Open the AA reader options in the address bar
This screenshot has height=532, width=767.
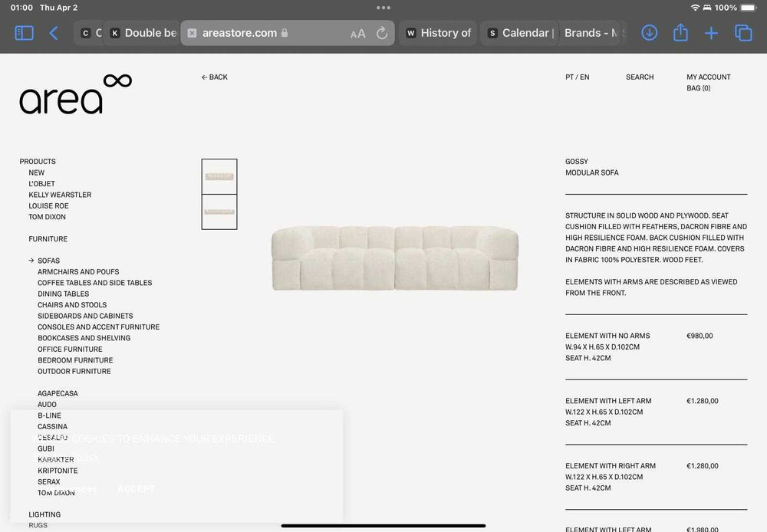pyautogui.click(x=357, y=33)
